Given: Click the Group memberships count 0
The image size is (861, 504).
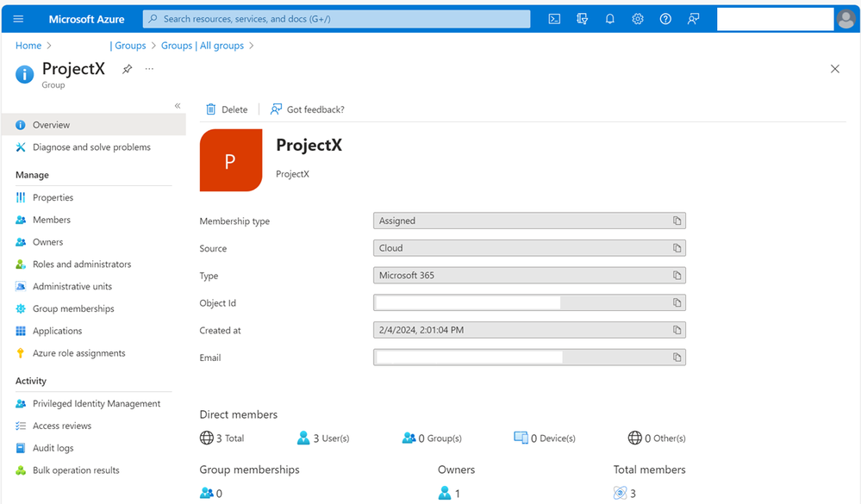Looking at the screenshot, I should coord(211,493).
